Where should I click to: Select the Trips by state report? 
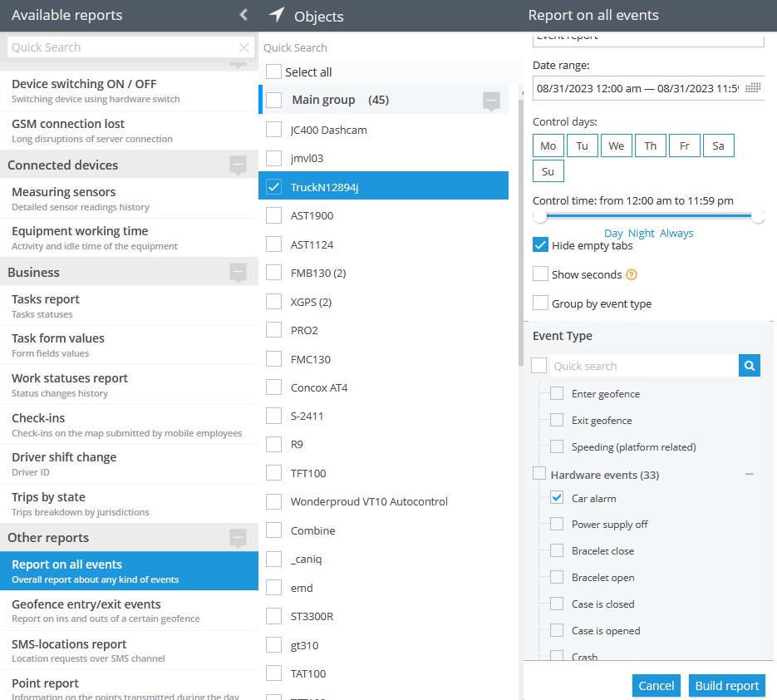tap(130, 504)
